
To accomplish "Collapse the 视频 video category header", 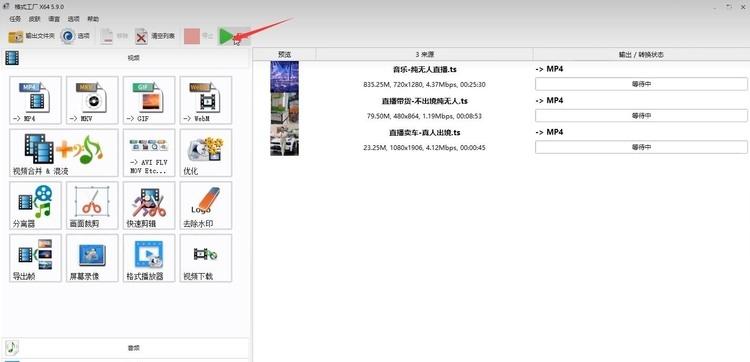I will tap(126, 58).
